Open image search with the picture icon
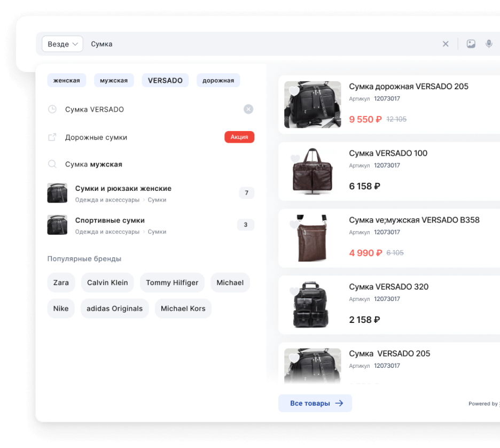500x448 pixels. pyautogui.click(x=471, y=44)
